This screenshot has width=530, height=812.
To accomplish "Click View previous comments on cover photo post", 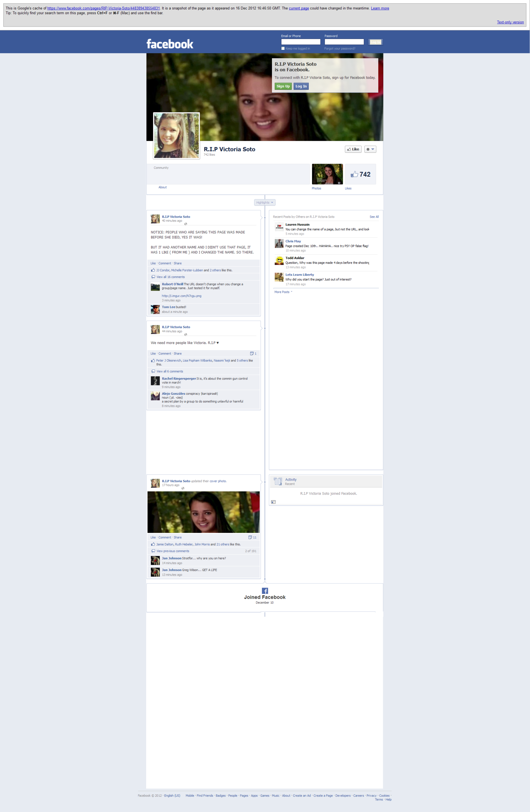I will point(173,551).
